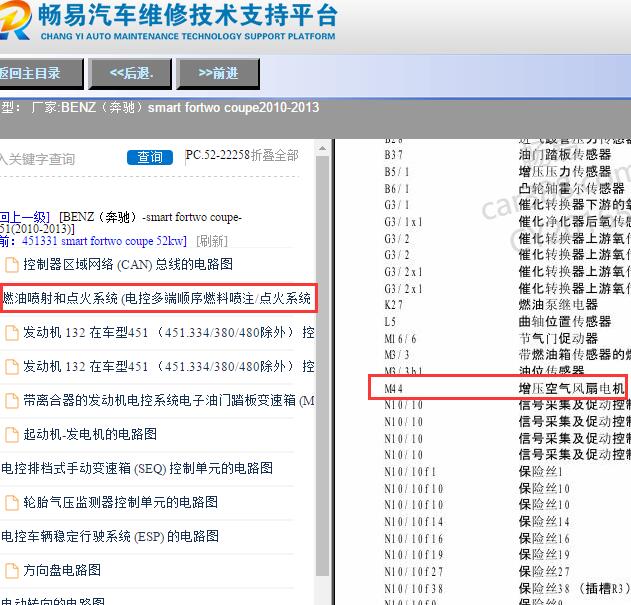
Task: Open 电控排档式手动变速箱 (SEQ) 控制单元的电路图
Action: click(137, 468)
